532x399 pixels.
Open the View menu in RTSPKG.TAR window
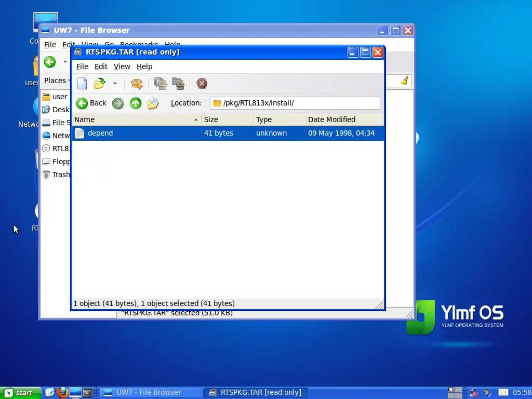pos(122,66)
